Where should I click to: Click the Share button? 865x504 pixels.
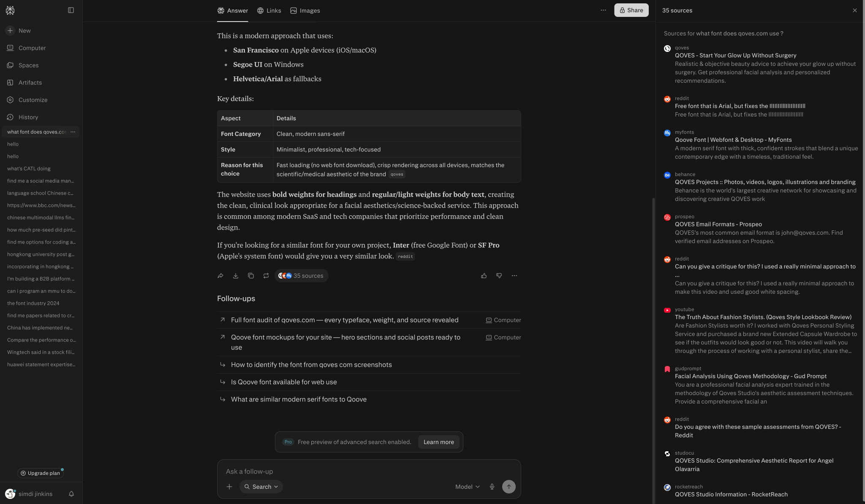(x=631, y=10)
